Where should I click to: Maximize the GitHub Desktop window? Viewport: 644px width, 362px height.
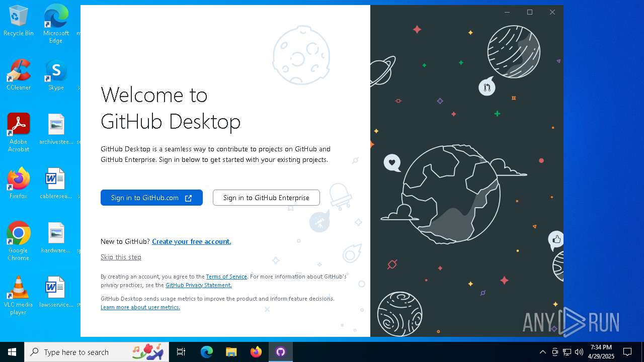[x=530, y=12]
